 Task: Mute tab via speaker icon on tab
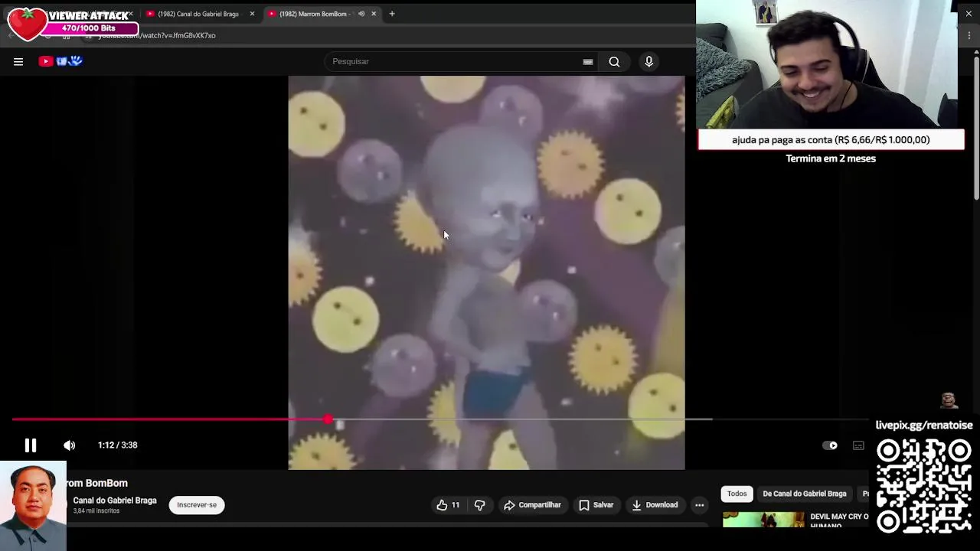361,14
